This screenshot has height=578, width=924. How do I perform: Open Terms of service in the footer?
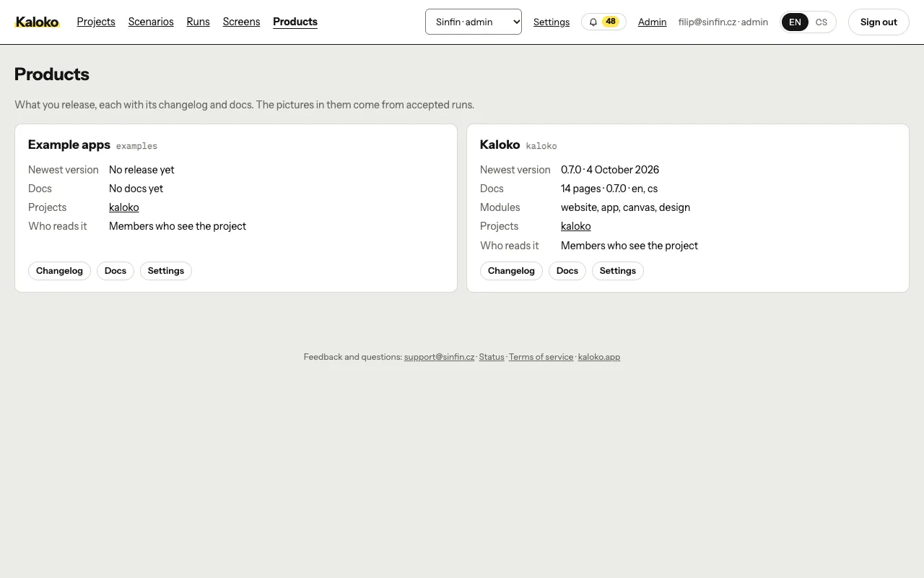[x=541, y=357]
